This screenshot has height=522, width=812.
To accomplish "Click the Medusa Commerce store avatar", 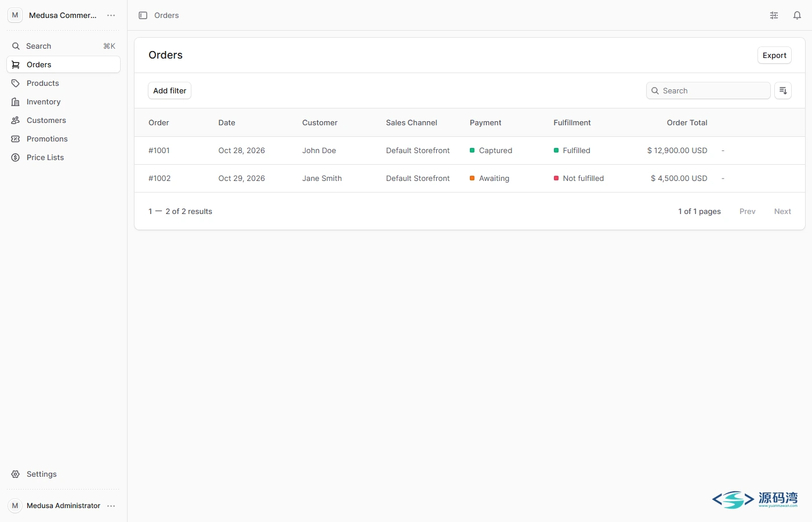I will (x=15, y=15).
